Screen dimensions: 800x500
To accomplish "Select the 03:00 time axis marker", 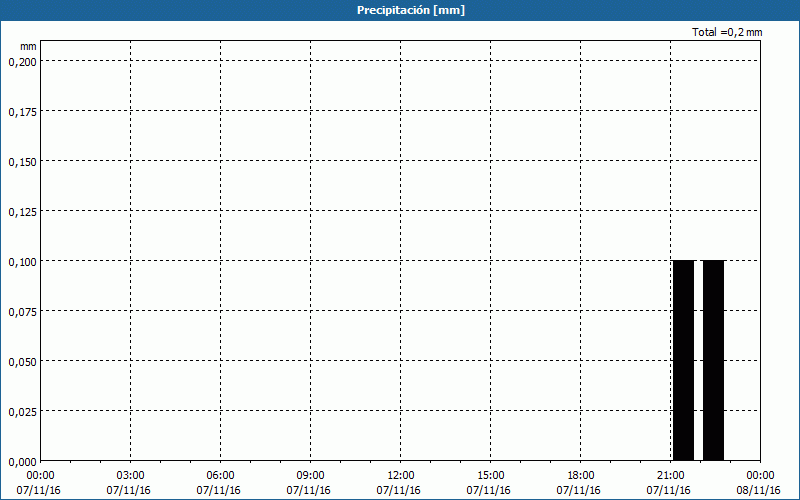I will click(130, 475).
